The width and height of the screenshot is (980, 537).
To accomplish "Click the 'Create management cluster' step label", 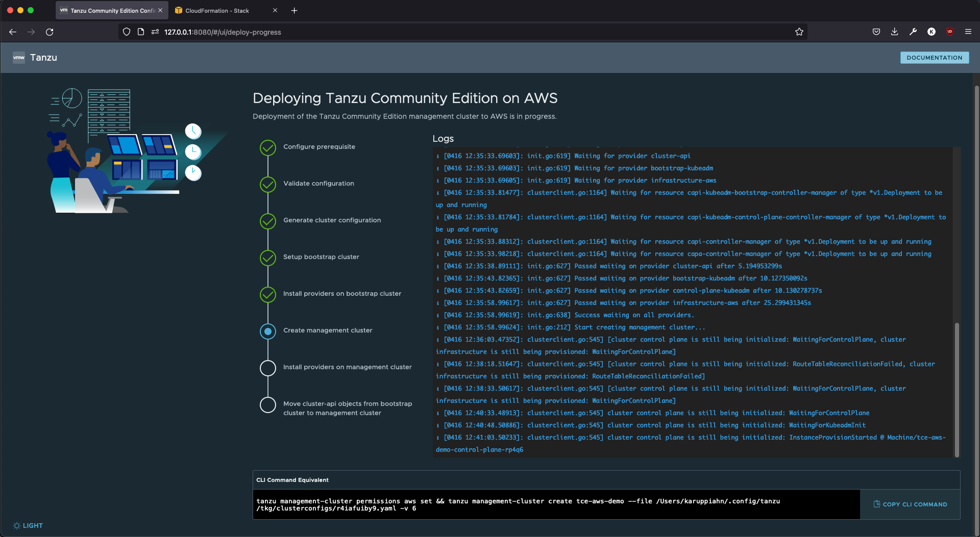I will click(x=328, y=330).
